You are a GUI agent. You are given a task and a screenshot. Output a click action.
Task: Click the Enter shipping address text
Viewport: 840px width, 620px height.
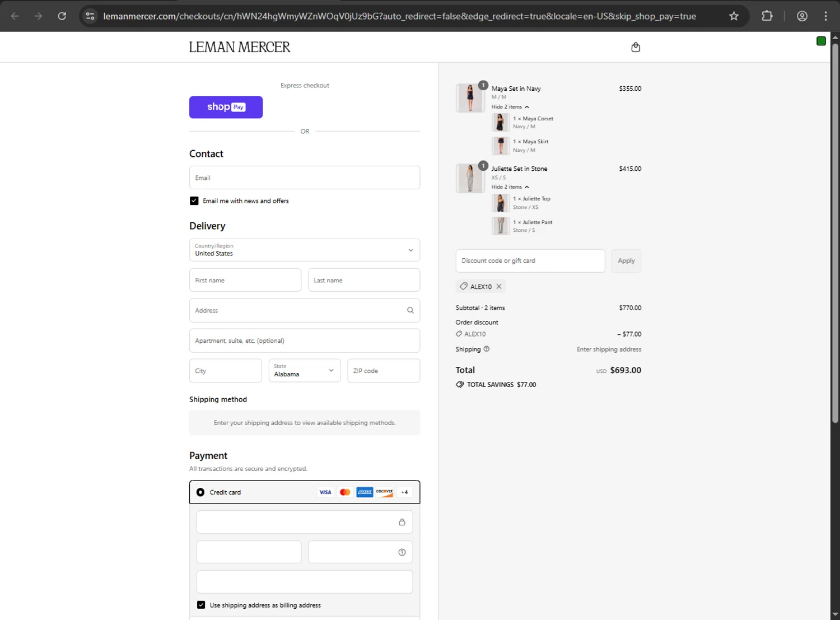pos(609,349)
